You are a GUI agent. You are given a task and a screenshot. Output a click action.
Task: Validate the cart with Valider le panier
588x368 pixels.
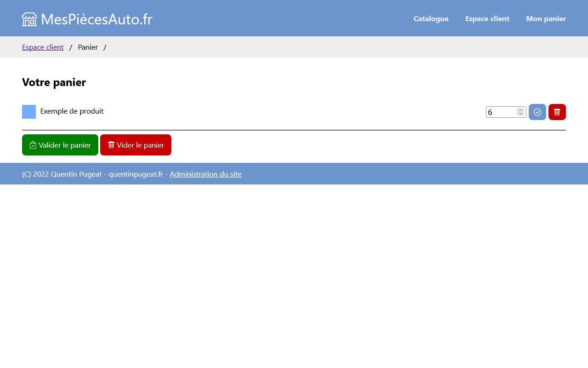60,145
